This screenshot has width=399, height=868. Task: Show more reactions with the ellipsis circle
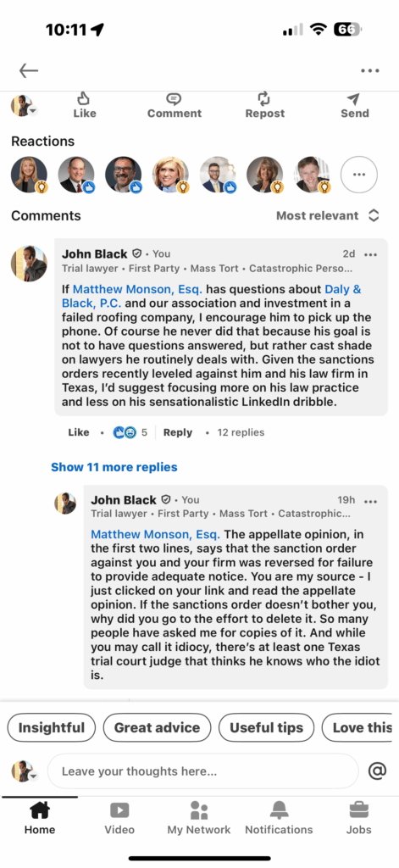point(358,175)
